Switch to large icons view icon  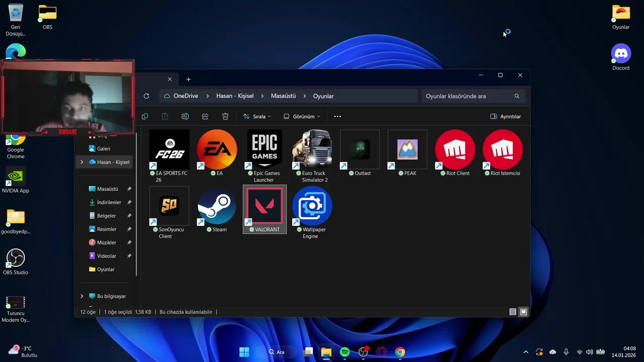pyautogui.click(x=524, y=312)
